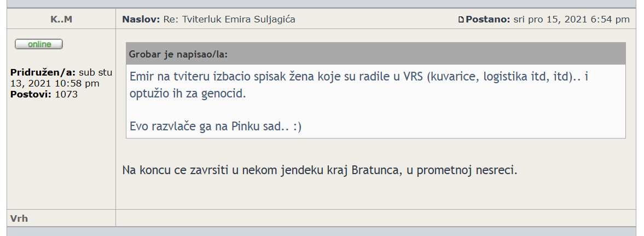Select the Naslov label in post header
The image size is (644, 236).
point(141,19)
